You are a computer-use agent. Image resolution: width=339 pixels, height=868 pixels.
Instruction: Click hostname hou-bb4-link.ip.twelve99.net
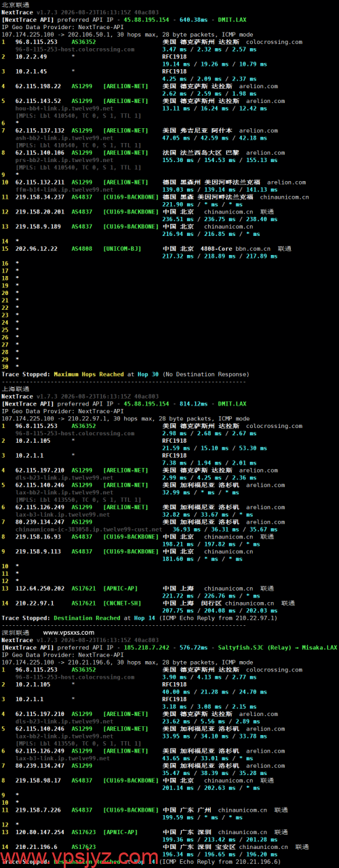[64, 108]
